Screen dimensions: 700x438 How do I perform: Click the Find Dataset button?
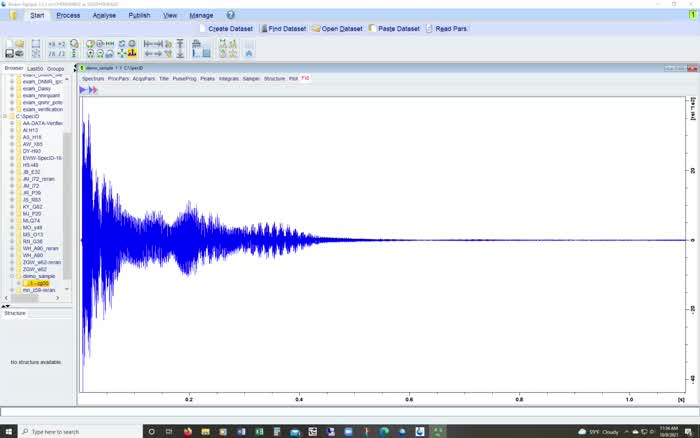coord(283,29)
